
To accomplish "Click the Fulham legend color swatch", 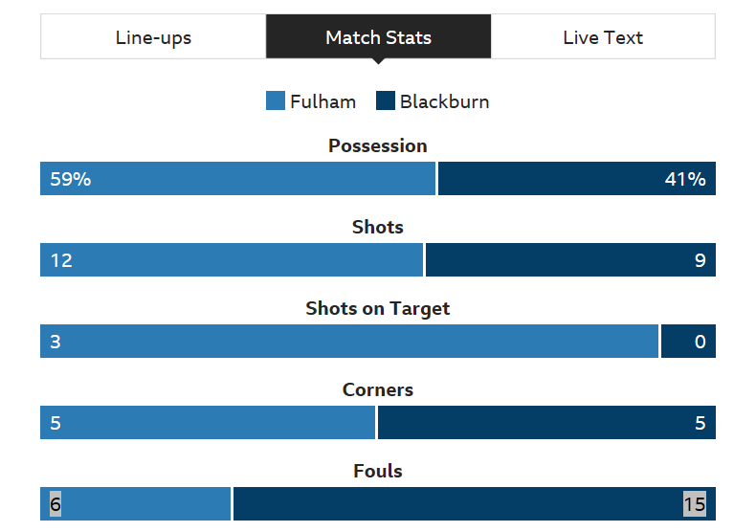I will coord(276,101).
